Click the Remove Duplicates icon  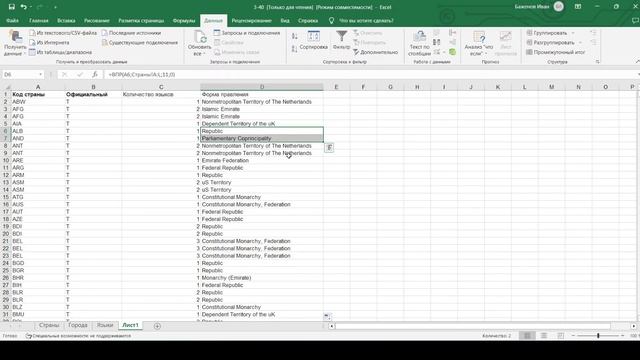point(436,42)
